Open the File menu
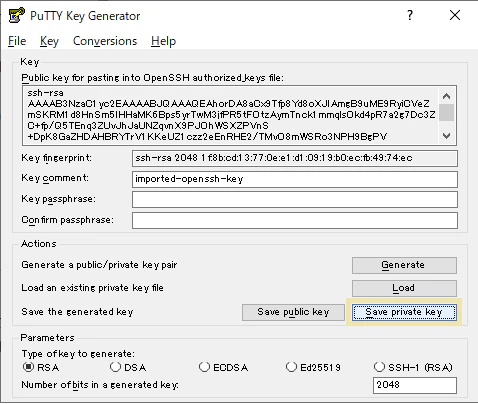Image resolution: width=478 pixels, height=404 pixels. click(x=17, y=41)
